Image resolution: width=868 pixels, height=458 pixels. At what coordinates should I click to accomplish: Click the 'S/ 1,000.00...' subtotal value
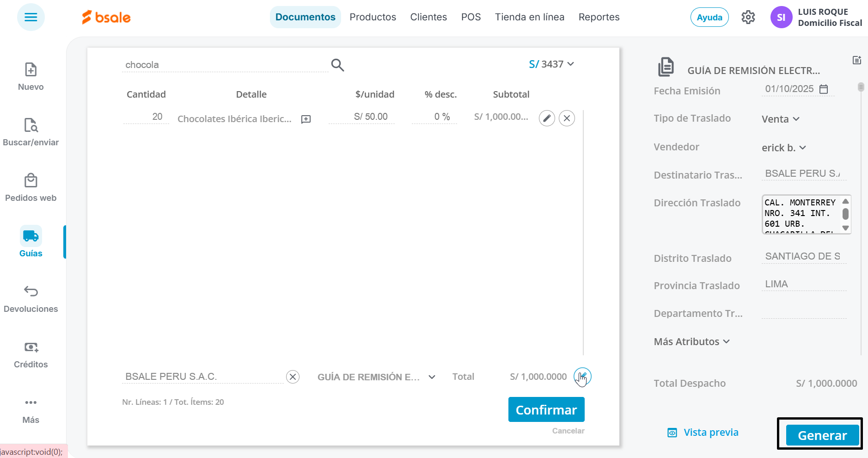coord(501,117)
